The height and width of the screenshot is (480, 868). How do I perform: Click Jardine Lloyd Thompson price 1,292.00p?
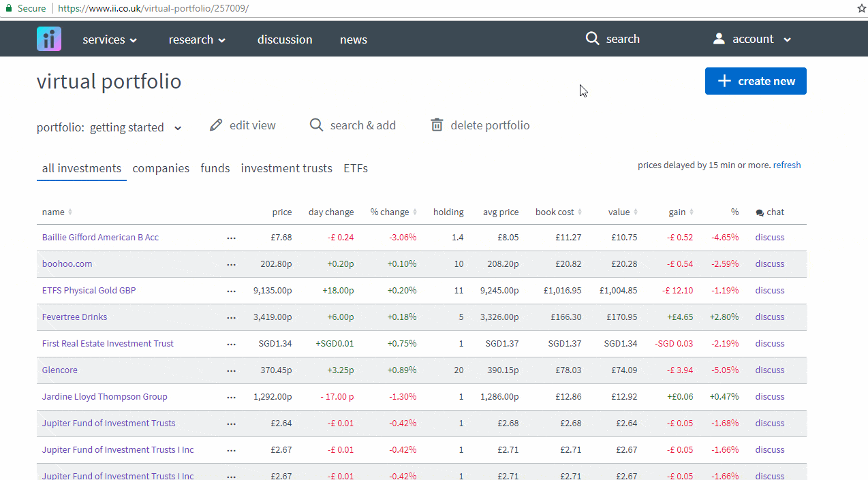coord(273,397)
